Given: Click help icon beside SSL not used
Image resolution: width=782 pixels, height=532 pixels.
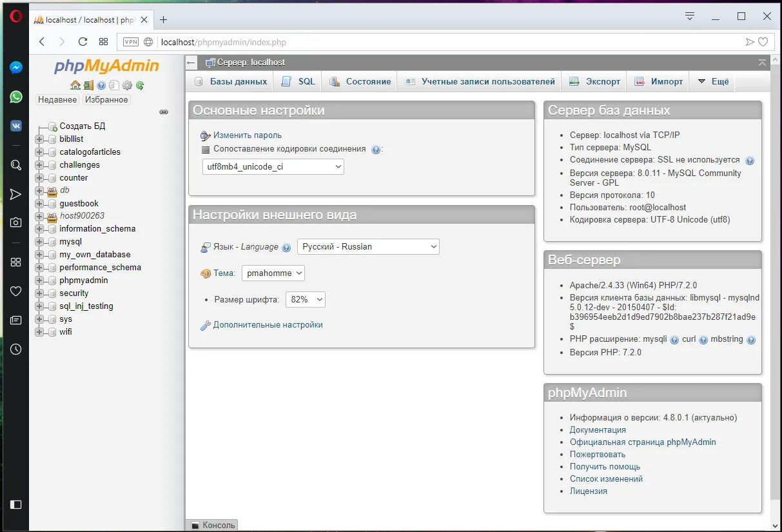Looking at the screenshot, I should coord(750,161).
